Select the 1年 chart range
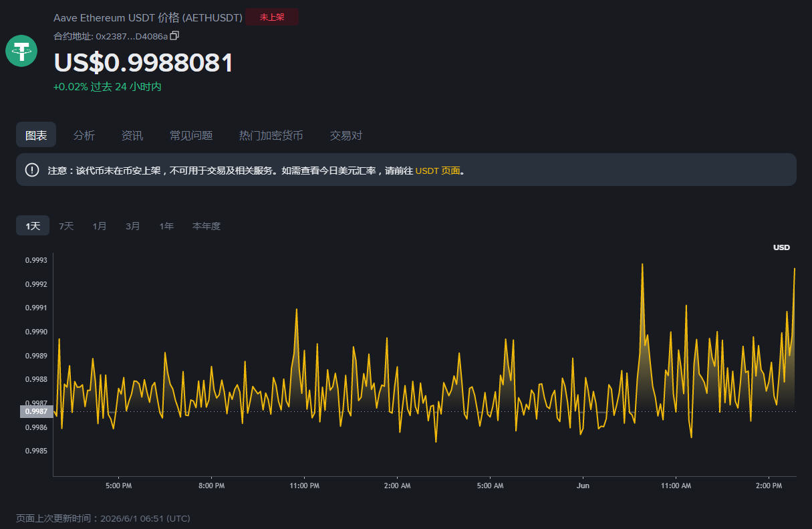The width and height of the screenshot is (812, 529). point(166,226)
